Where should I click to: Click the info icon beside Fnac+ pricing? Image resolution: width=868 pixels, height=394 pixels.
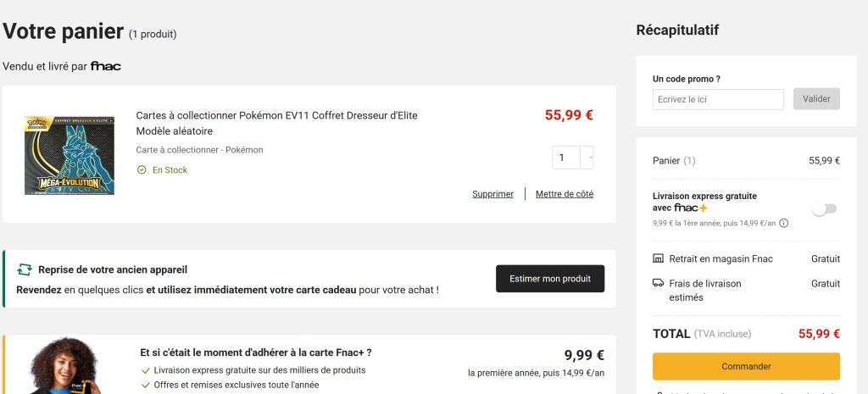coord(784,224)
